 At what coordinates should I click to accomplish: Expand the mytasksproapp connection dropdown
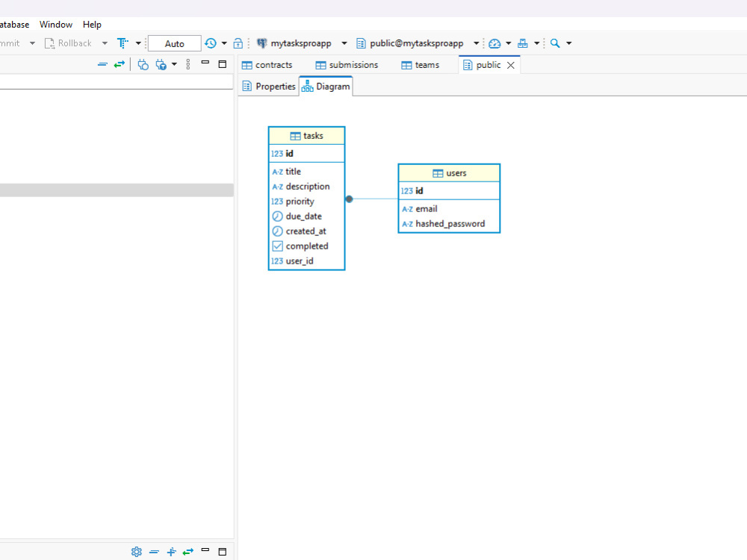[x=344, y=43]
